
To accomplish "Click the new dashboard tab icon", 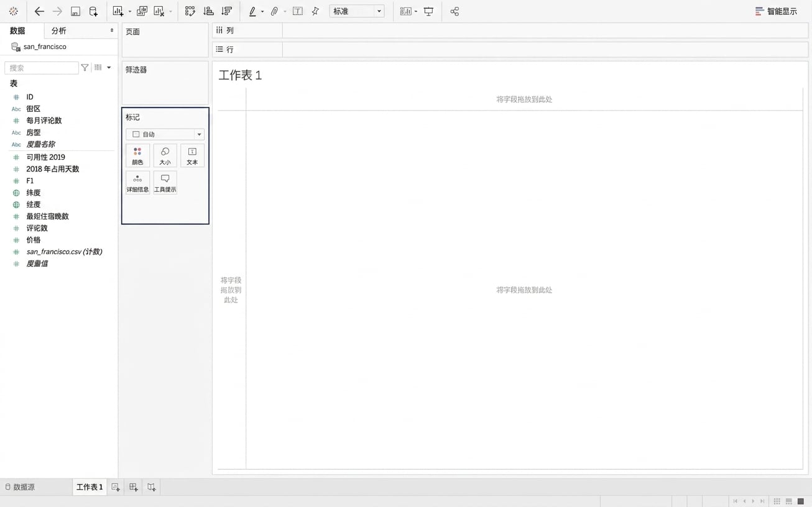I will pos(134,487).
